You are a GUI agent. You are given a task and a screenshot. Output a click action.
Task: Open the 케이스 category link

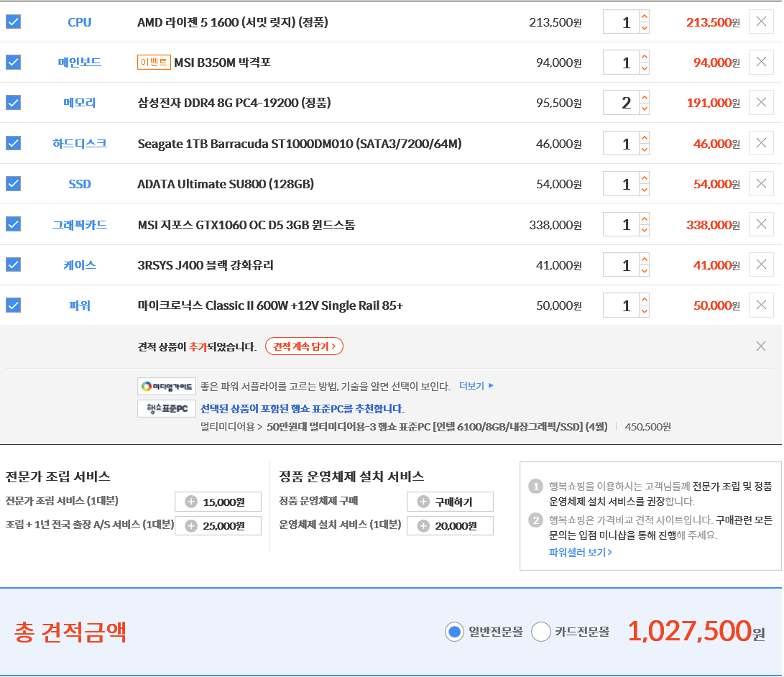(80, 265)
